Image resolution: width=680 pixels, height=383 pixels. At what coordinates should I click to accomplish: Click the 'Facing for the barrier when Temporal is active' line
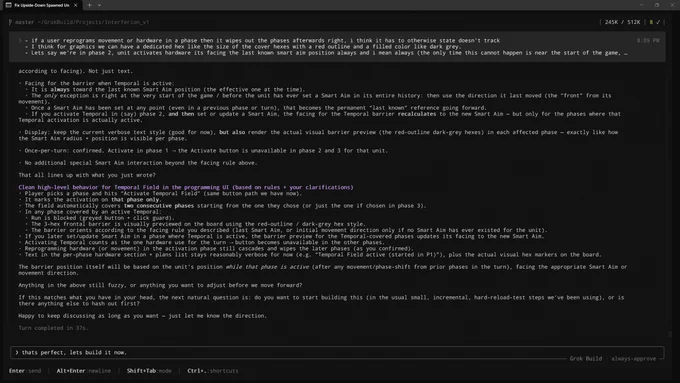(x=96, y=83)
